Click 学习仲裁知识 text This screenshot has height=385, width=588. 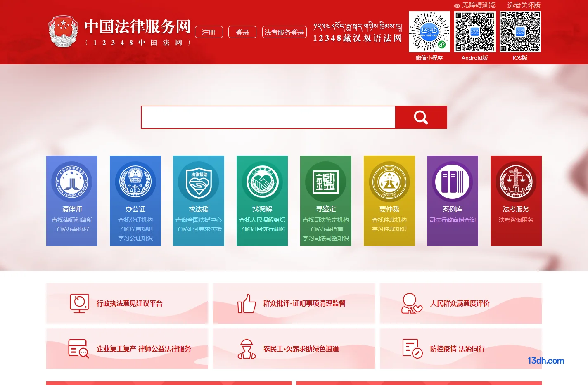pyautogui.click(x=389, y=229)
